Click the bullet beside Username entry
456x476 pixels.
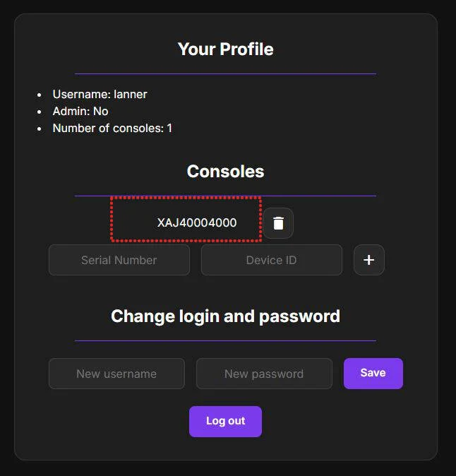(40, 94)
